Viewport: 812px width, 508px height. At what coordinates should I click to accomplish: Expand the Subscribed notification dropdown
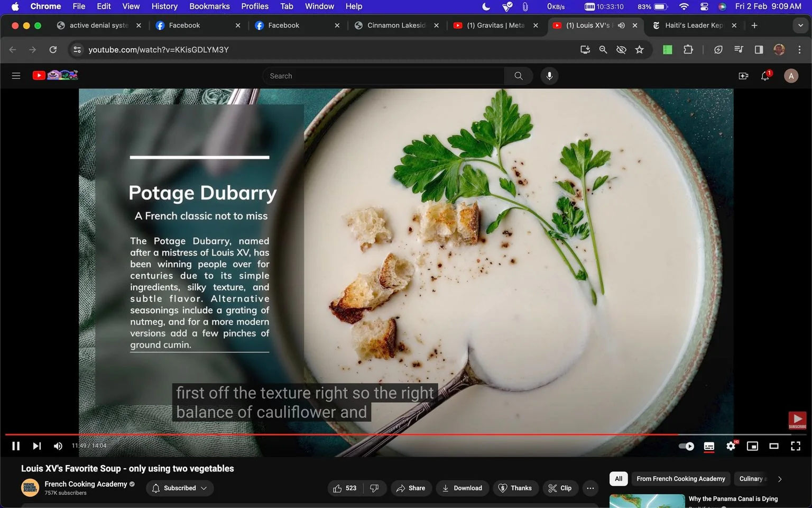click(180, 488)
